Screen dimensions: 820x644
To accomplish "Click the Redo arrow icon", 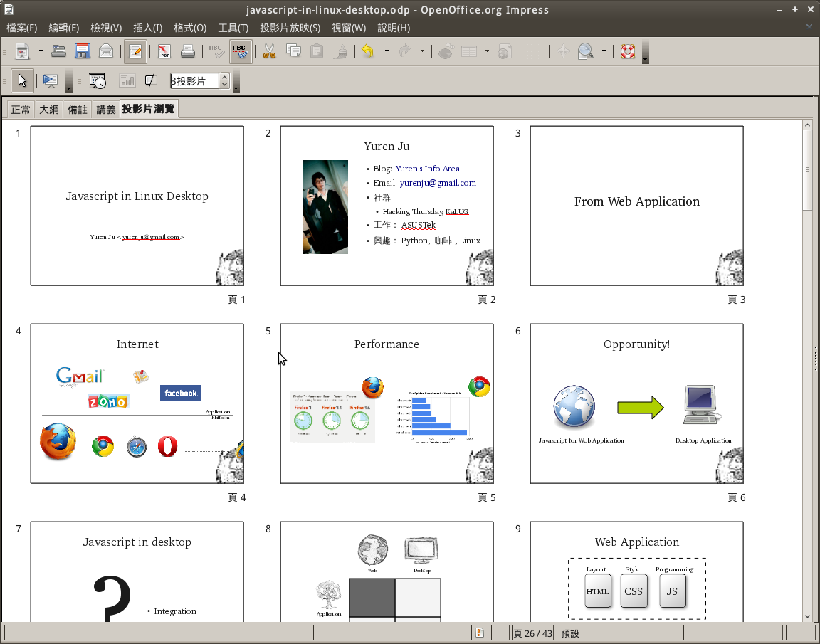I will coord(404,51).
